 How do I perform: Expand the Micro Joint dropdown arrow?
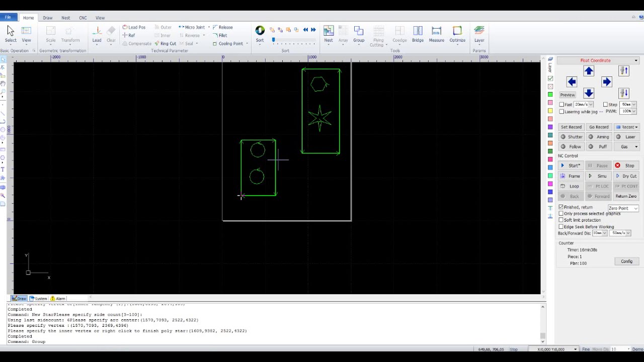(x=208, y=28)
